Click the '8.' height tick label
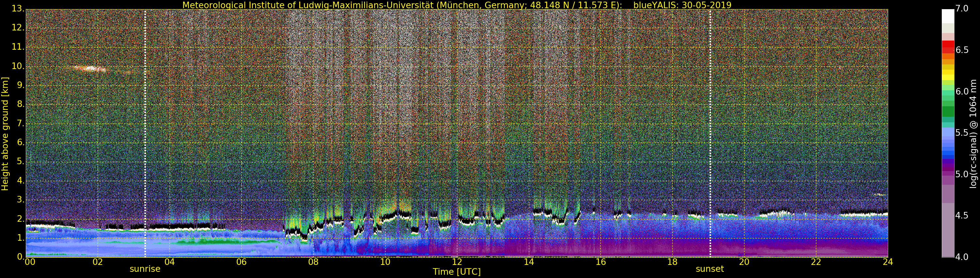 21,104
